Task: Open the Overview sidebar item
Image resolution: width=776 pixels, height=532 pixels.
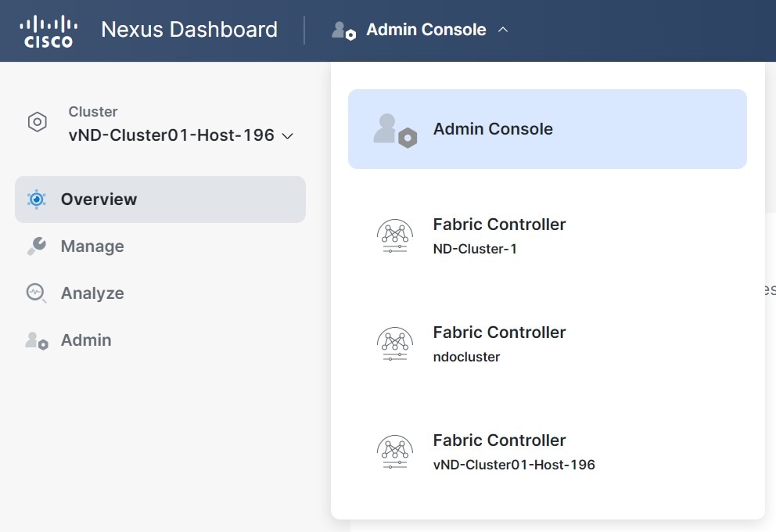Action: 160,199
